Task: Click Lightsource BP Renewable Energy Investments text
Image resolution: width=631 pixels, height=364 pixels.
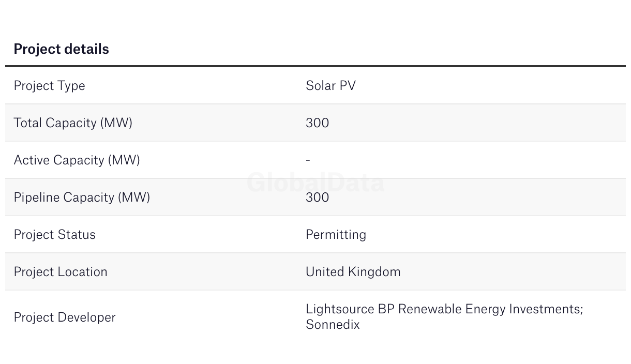Action: 443,309
